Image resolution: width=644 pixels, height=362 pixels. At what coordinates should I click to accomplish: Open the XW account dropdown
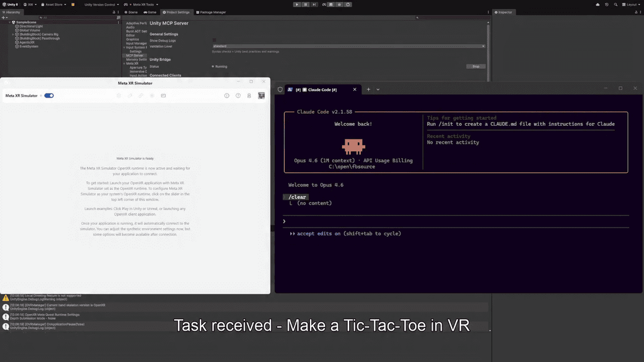pos(30,4)
